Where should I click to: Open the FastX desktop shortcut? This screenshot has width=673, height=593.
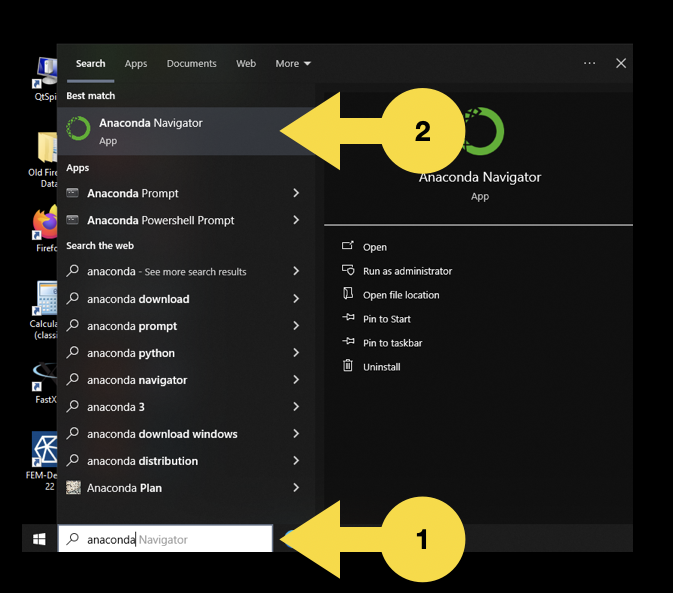coord(45,383)
